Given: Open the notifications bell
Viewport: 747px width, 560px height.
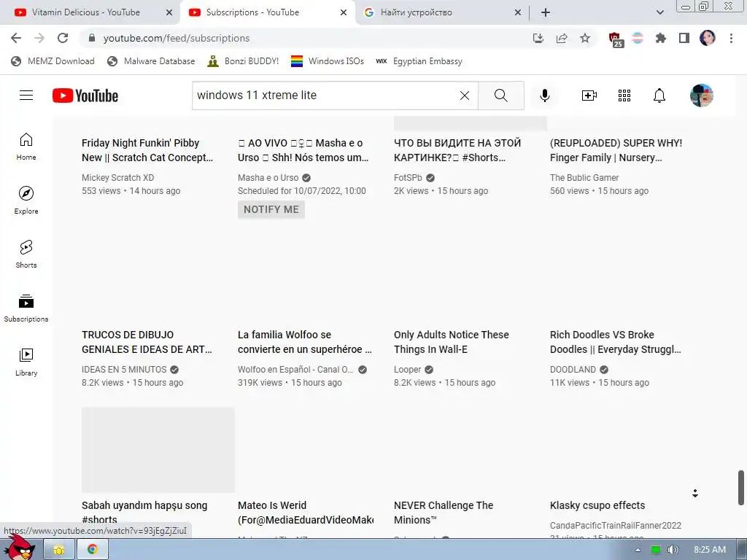Looking at the screenshot, I should tap(659, 96).
